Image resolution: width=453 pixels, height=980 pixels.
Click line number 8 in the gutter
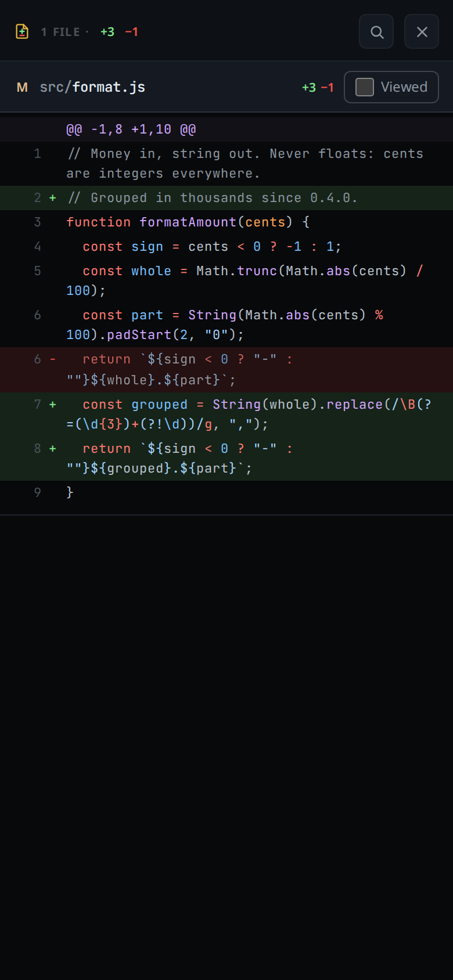coord(37,449)
